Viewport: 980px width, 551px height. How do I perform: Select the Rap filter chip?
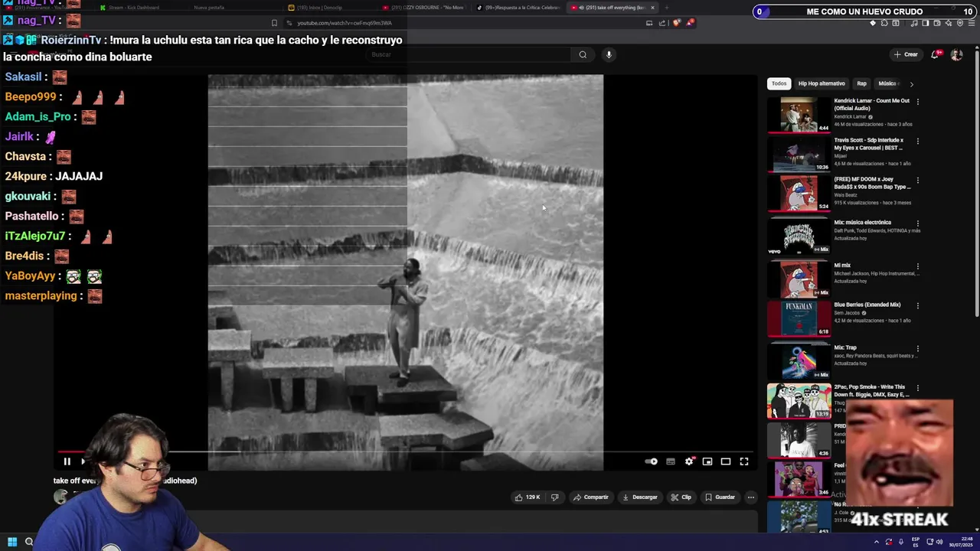861,83
